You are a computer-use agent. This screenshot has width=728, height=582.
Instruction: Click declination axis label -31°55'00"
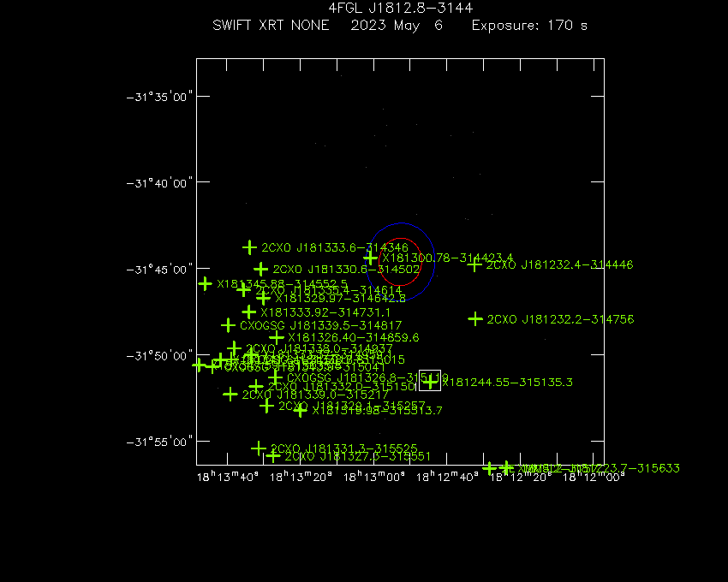click(x=159, y=442)
